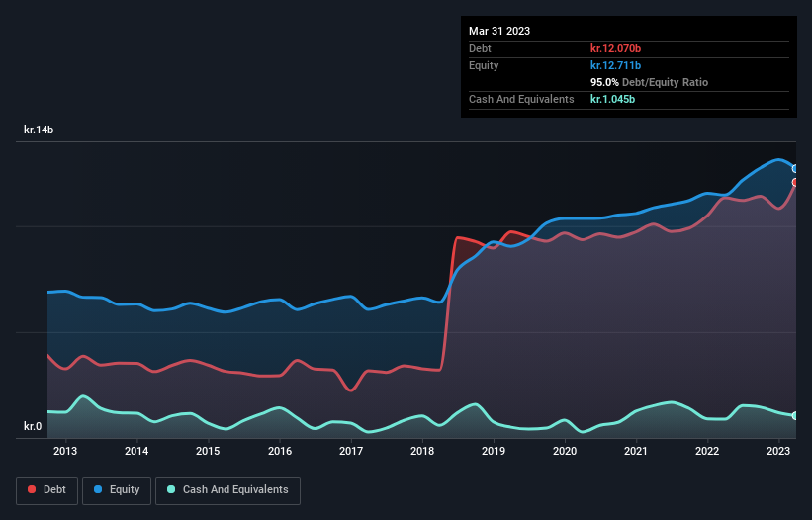Screen dimensions: 812x520
Task: Click the blue Equity endpoint marker
Action: pyautogui.click(x=795, y=169)
